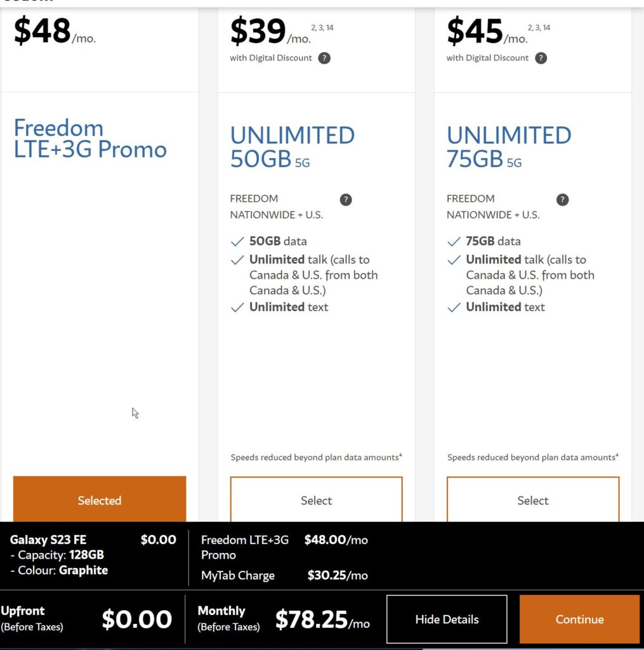The image size is (644, 650).
Task: Click the help icon beside the $39 Digital Discount
Action: 324,58
